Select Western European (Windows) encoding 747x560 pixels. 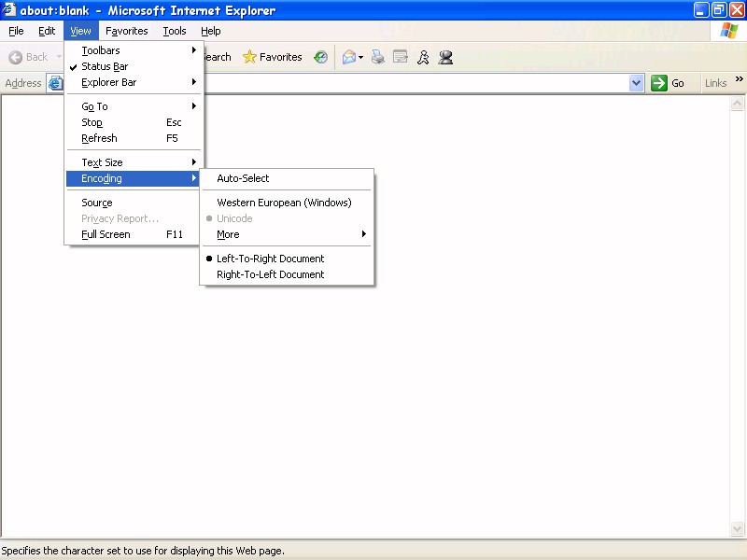(287, 203)
